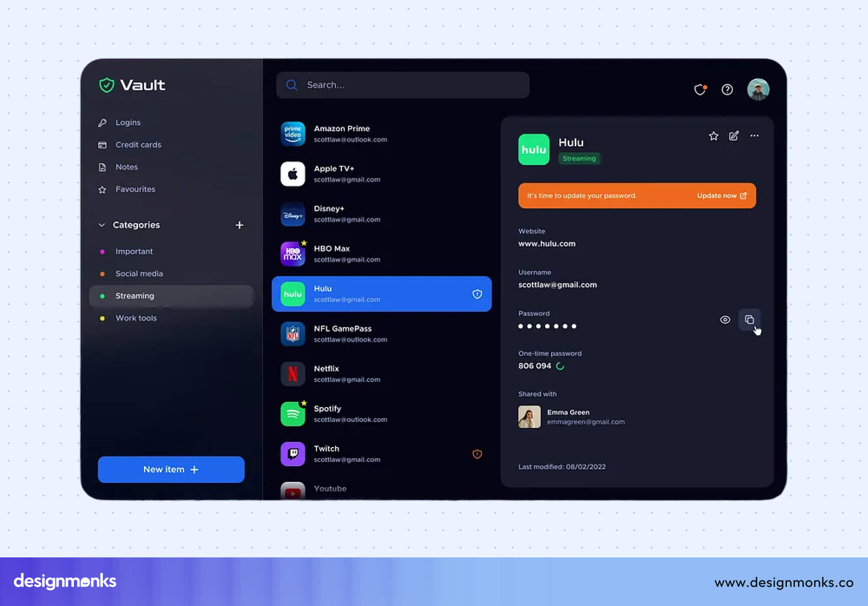Screen dimensions: 868x606
Task: Open the Credit cards section
Action: tap(138, 145)
